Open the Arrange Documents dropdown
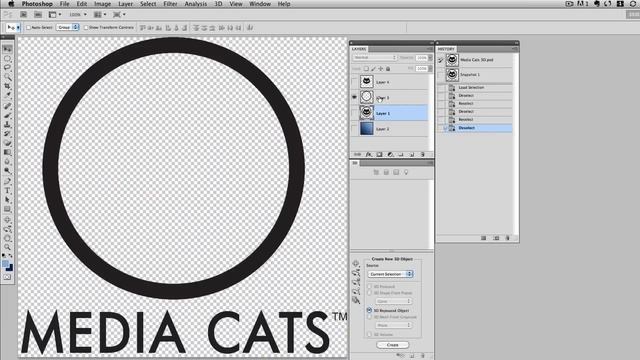Screen dimensions: 640x360 point(99,15)
